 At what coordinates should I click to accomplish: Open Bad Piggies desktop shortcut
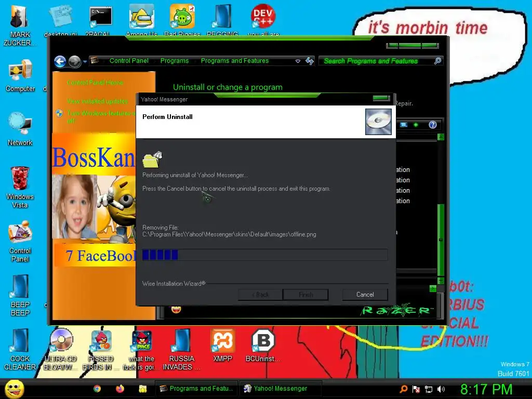coord(182,21)
